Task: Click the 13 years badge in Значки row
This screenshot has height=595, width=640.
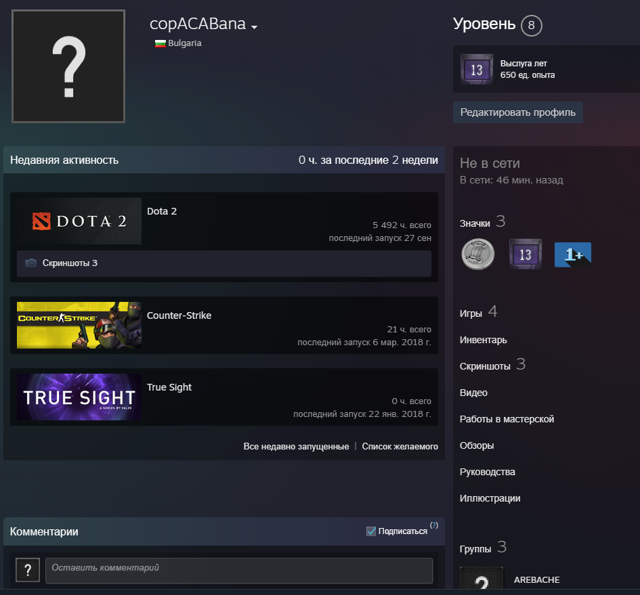Action: coord(525,254)
